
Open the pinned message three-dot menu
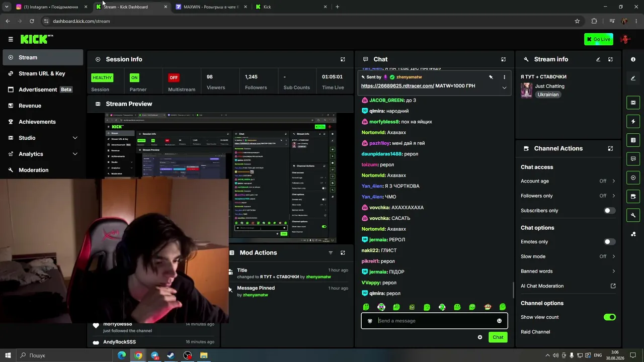[504, 77]
